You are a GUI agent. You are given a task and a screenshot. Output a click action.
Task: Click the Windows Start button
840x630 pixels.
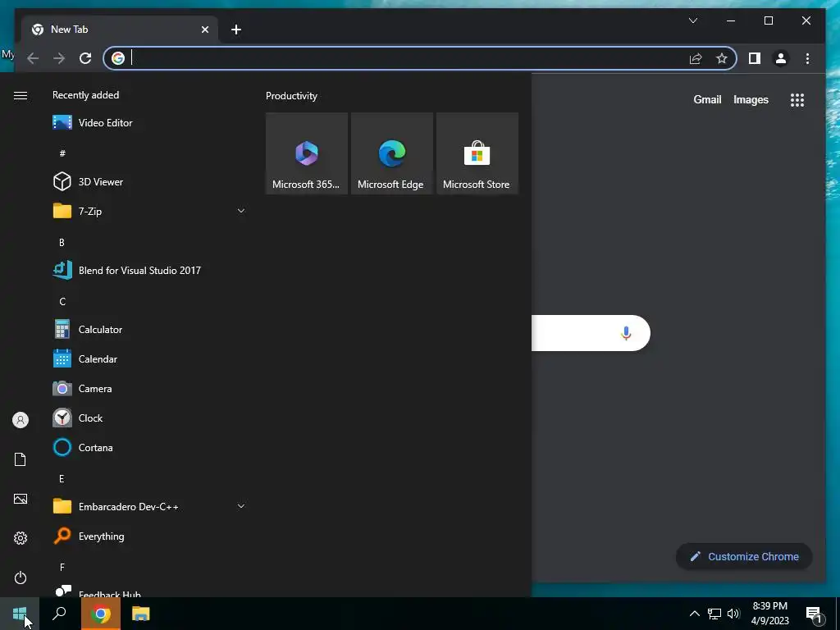tap(20, 614)
